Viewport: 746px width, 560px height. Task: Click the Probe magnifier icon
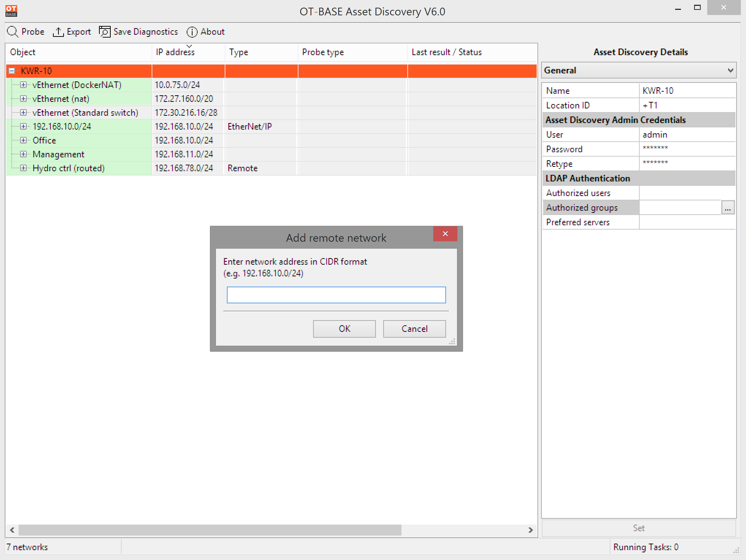[x=12, y=32]
